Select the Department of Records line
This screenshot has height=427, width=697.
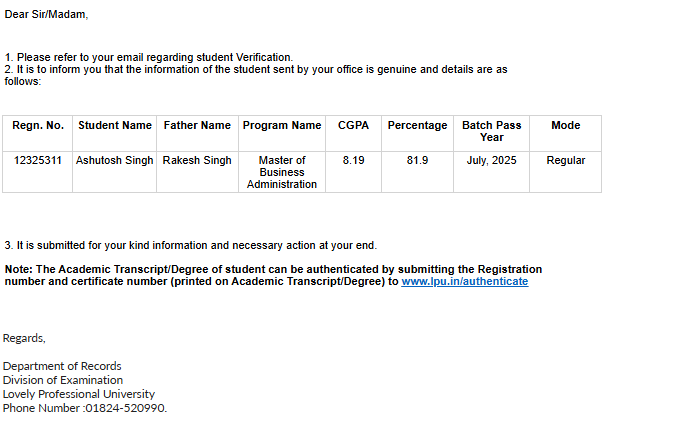[x=62, y=366]
